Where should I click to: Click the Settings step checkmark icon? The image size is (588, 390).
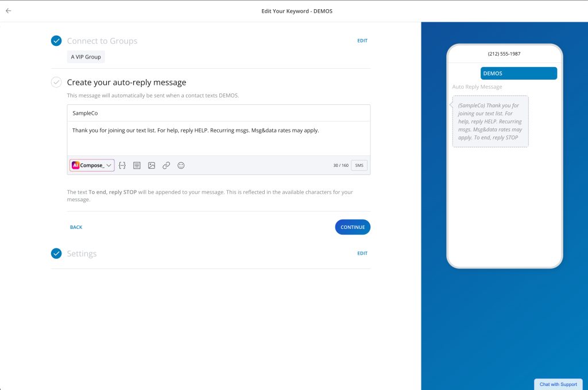tap(56, 253)
